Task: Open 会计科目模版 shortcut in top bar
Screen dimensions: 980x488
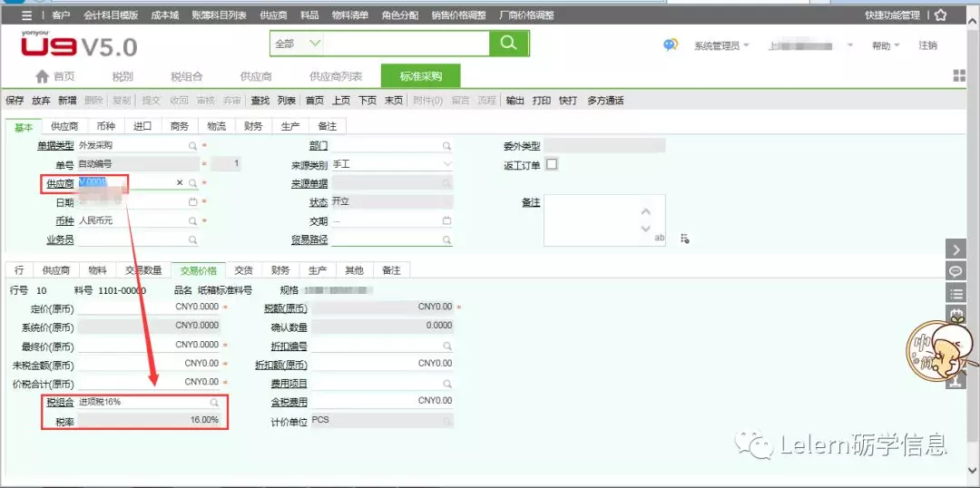Action: 110,15
